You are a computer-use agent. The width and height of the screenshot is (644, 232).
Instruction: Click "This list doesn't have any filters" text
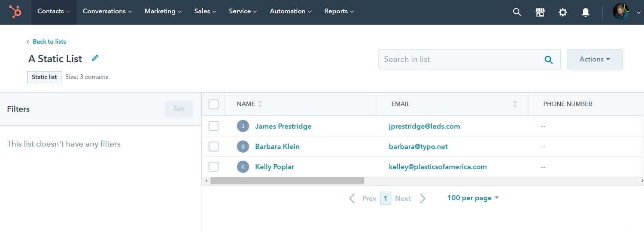point(64,144)
